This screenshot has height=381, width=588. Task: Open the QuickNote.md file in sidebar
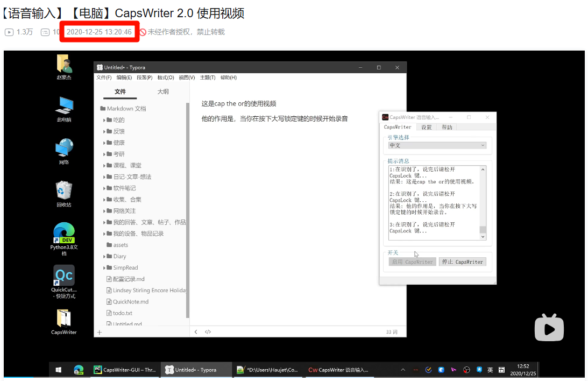click(130, 302)
